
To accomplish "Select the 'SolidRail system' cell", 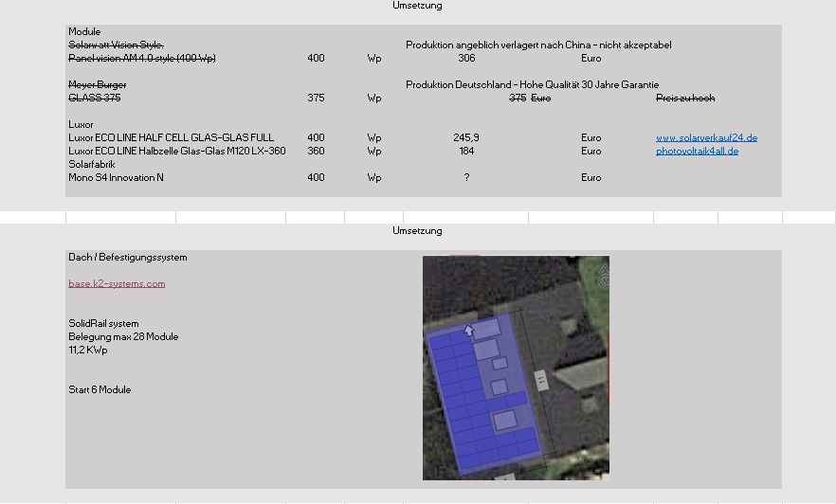I will [103, 323].
